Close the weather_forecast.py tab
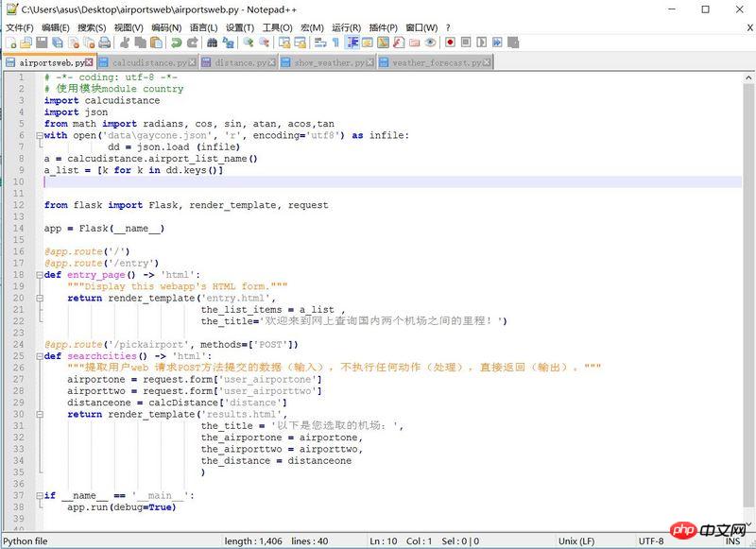This screenshot has width=756, height=549. point(487,62)
